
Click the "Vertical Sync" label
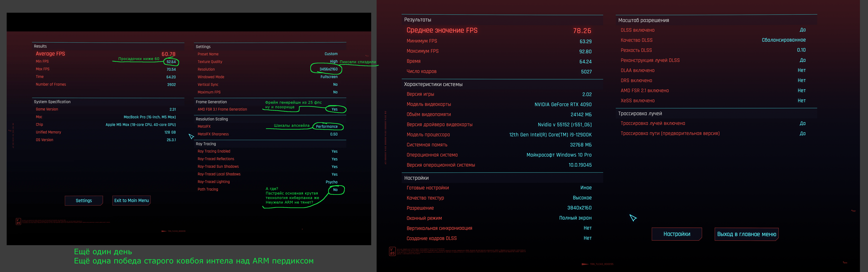click(x=208, y=85)
